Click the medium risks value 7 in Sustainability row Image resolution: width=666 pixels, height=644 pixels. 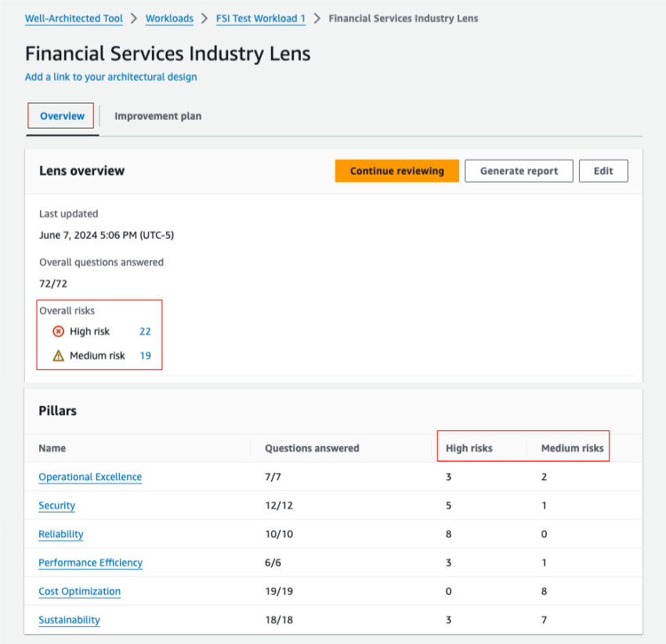[544, 620]
